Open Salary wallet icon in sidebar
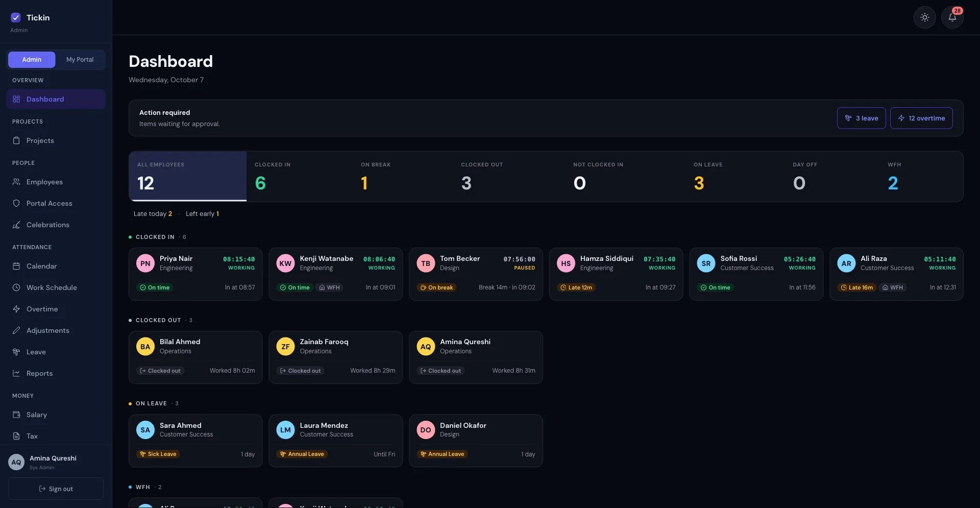 click(16, 415)
